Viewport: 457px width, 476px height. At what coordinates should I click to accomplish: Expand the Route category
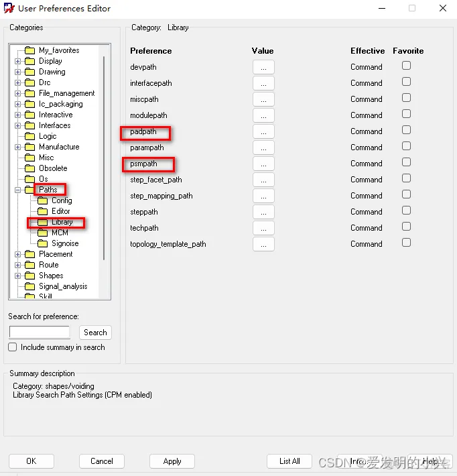pos(17,265)
